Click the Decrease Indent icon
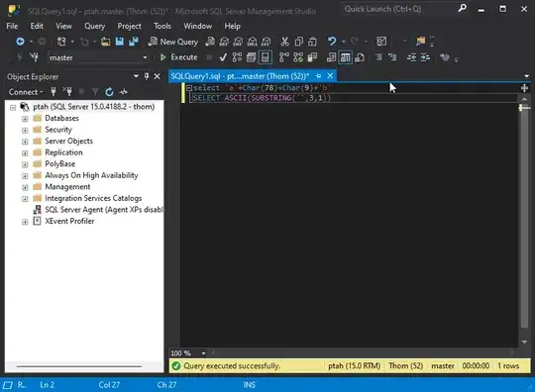The height and width of the screenshot is (392, 535). click(x=411, y=57)
